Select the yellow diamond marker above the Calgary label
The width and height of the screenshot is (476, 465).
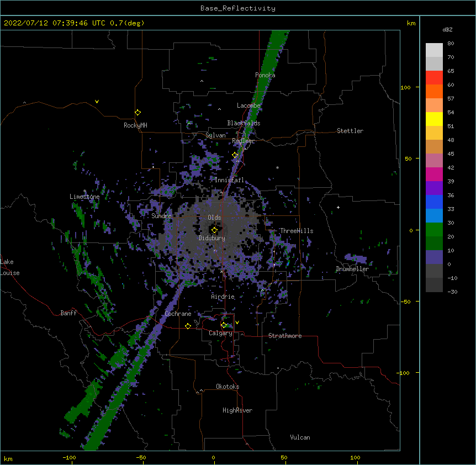click(224, 325)
